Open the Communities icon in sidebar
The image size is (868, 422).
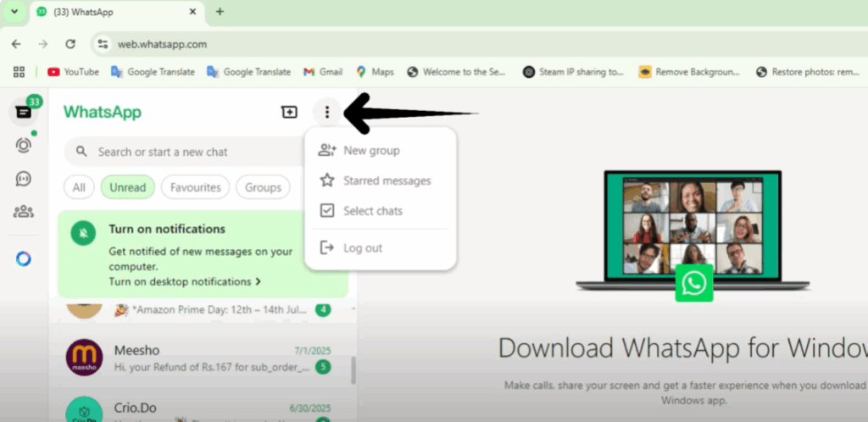[x=24, y=212]
